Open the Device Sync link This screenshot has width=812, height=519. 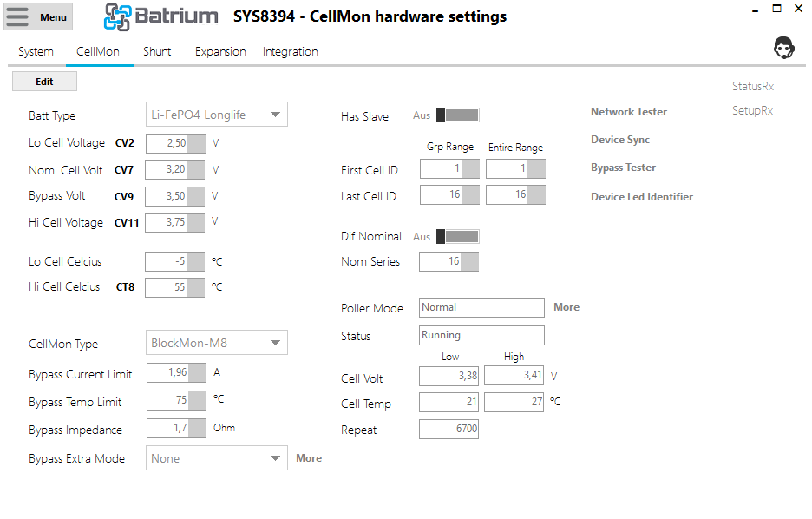[x=620, y=140]
